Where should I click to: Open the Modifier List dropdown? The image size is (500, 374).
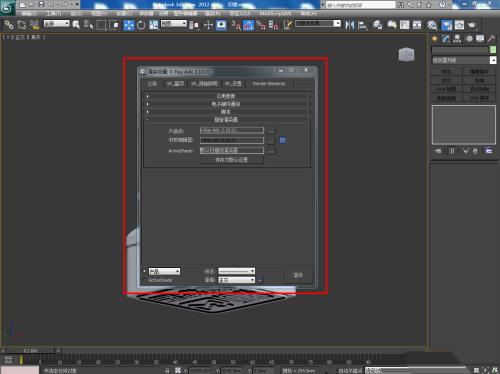click(464, 60)
